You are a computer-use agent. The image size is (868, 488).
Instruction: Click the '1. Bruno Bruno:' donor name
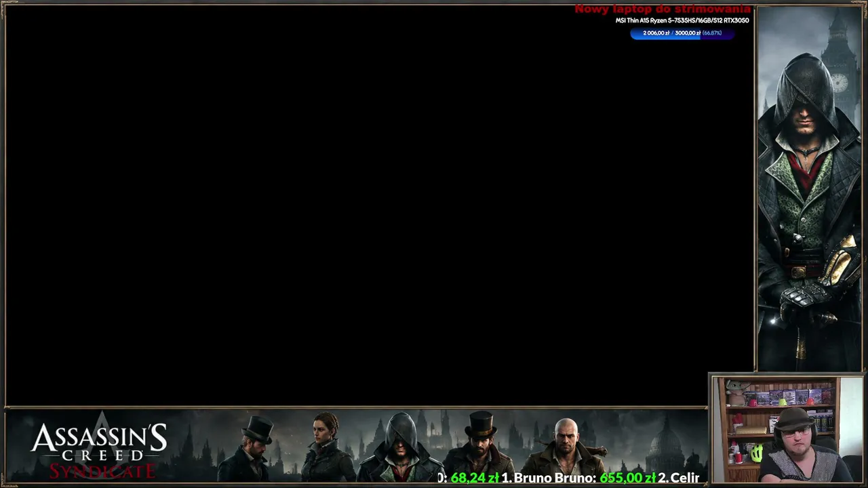click(x=549, y=478)
